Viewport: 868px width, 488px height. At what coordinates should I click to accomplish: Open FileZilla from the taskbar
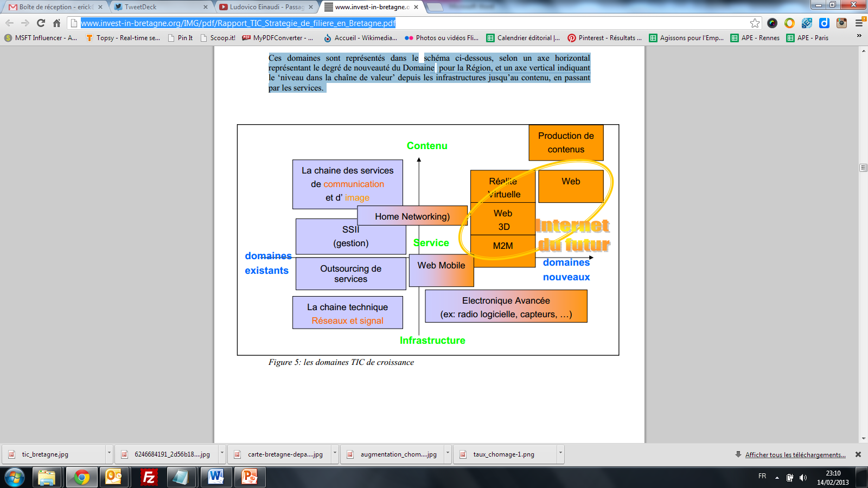pos(148,478)
